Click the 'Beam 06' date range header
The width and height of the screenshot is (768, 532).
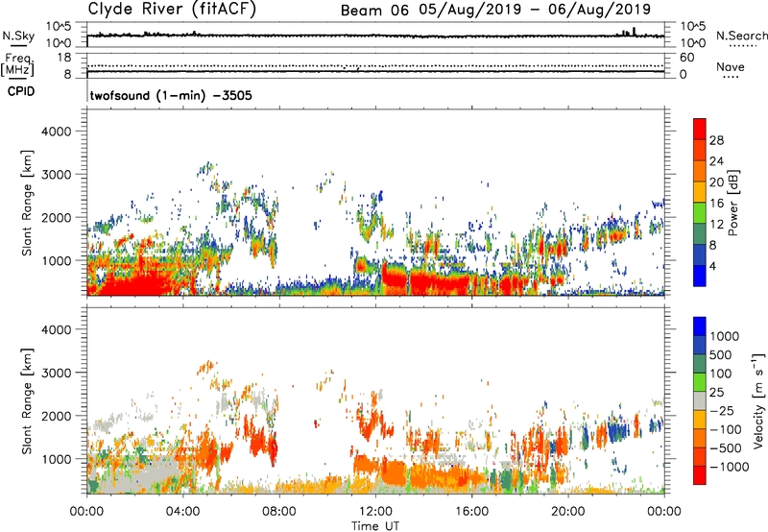(x=495, y=10)
